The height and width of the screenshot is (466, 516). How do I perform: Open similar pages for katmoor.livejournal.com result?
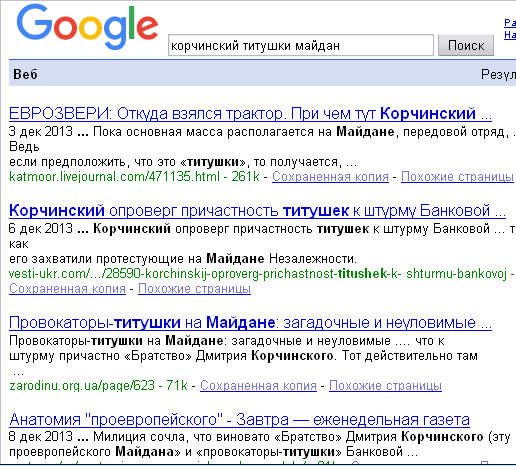pos(457,177)
